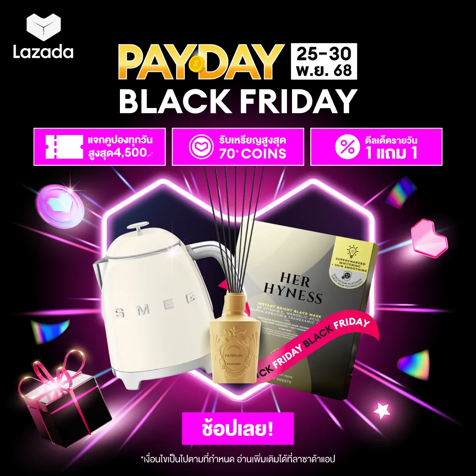This screenshot has width=476, height=476.
Task: Click the 25-30 พ.ย. 68 date badge
Action: 324,61
